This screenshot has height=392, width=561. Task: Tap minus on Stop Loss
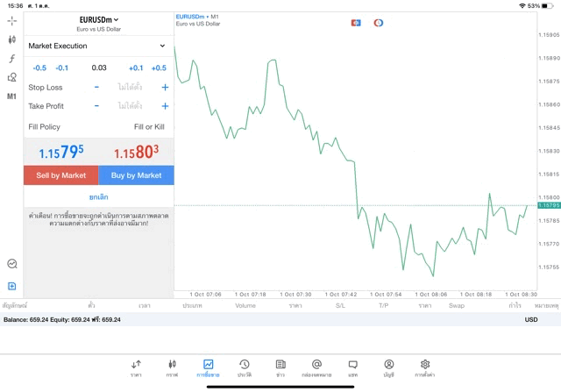tap(96, 87)
